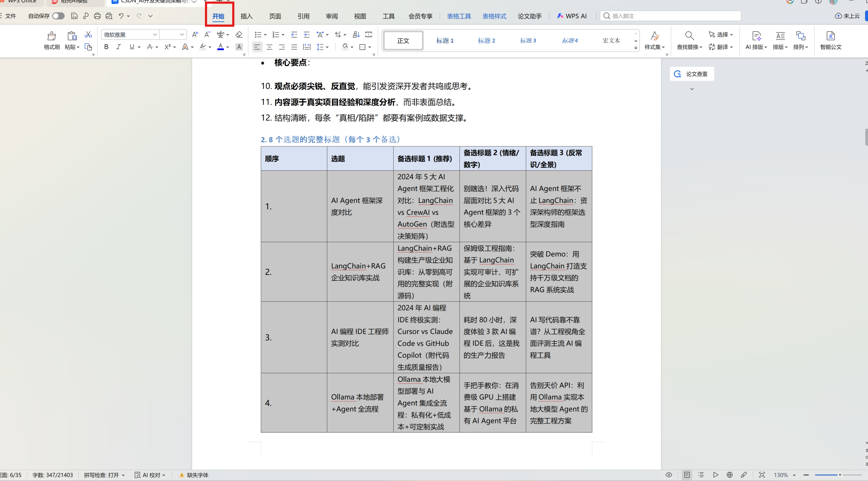Image resolution: width=868 pixels, height=481 pixels.
Task: Click the highlight color pen swatch
Action: [x=203, y=47]
